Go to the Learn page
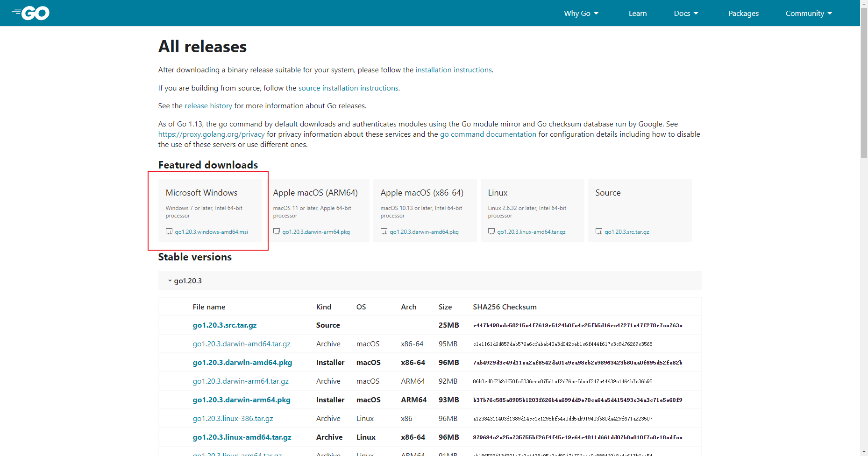 tap(638, 13)
